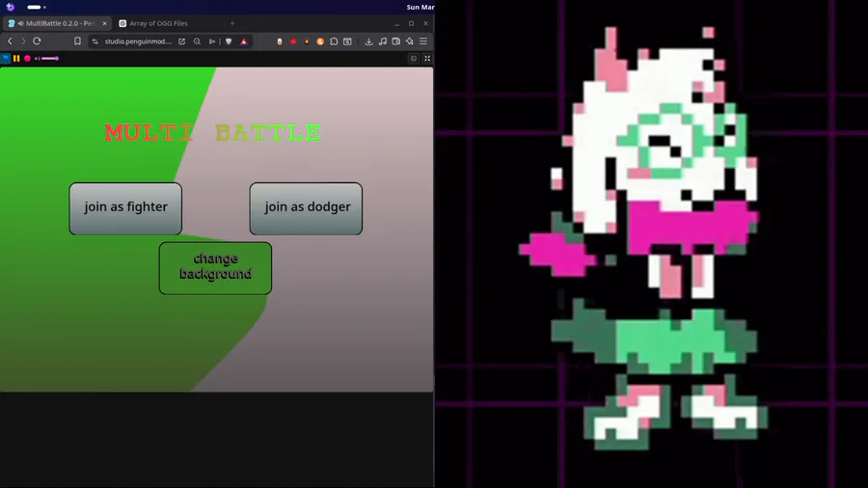Open site settings icon in address bar
This screenshot has width=868, height=488.
95,41
